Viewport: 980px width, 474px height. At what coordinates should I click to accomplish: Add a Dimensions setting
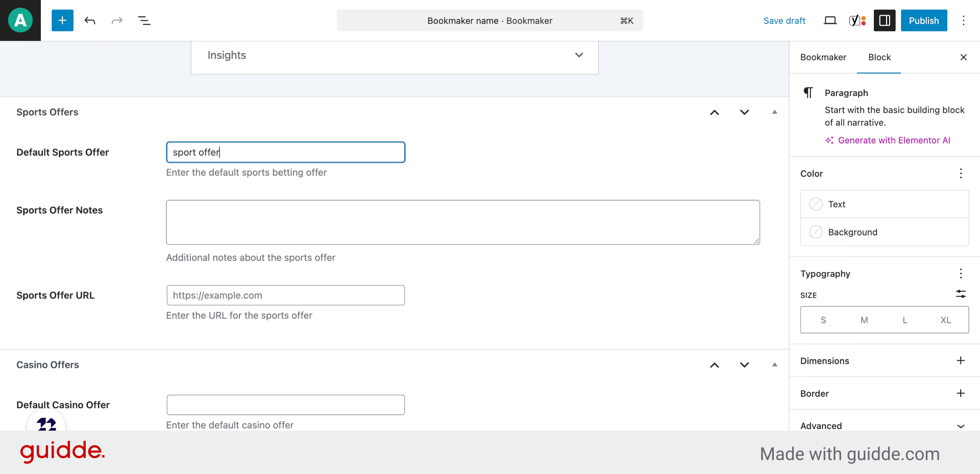point(961,361)
